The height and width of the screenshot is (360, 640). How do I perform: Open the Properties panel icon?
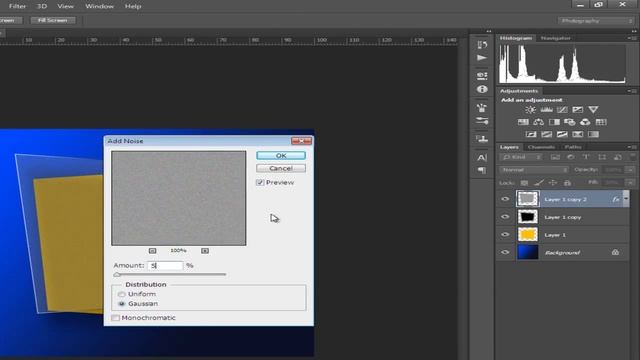tap(482, 76)
